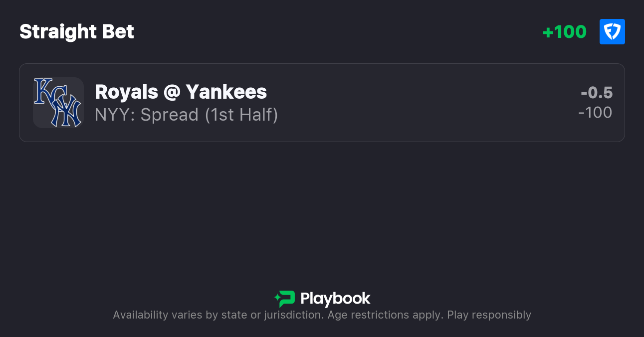Click the FanDuel sportsbook icon
This screenshot has width=644, height=337.
pos(612,32)
